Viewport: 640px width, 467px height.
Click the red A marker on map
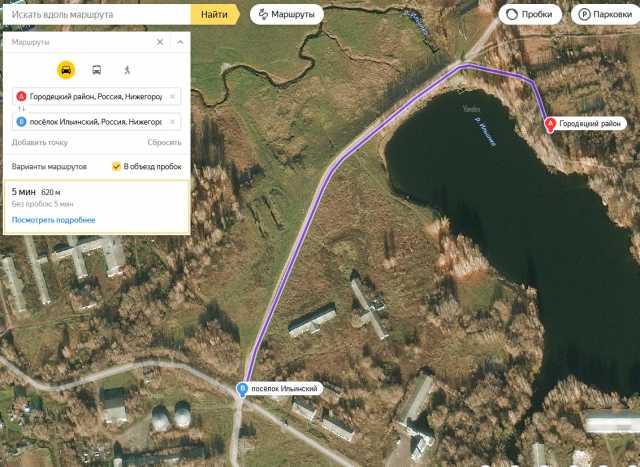pyautogui.click(x=550, y=124)
